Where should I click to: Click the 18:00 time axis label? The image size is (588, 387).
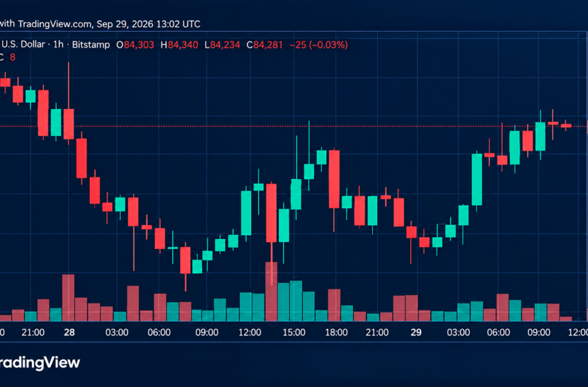(x=336, y=332)
